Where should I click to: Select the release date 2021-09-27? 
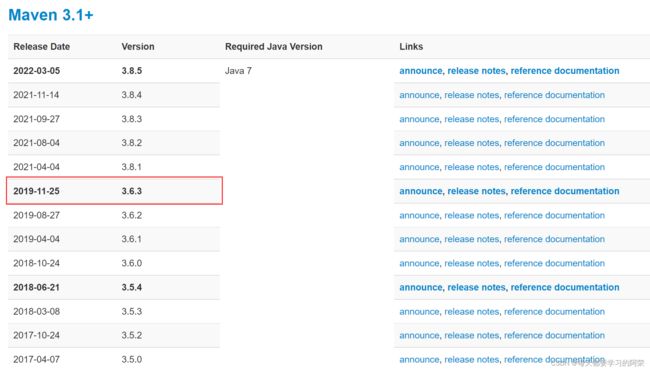click(36, 119)
